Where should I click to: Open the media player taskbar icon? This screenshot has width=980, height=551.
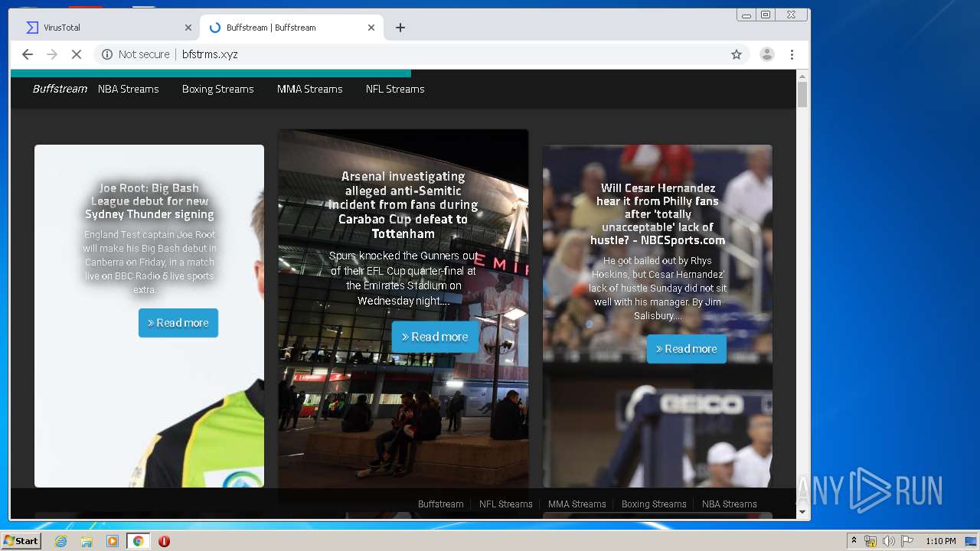pos(113,541)
